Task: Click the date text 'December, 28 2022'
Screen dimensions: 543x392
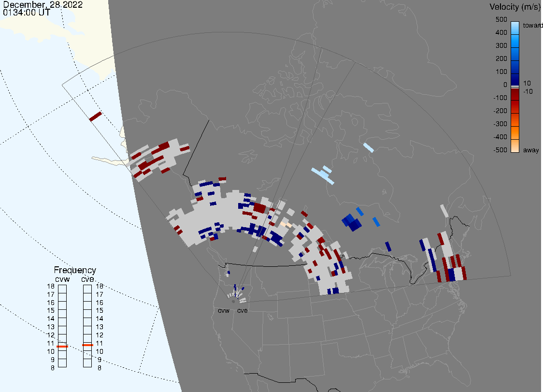Action: 43,4
